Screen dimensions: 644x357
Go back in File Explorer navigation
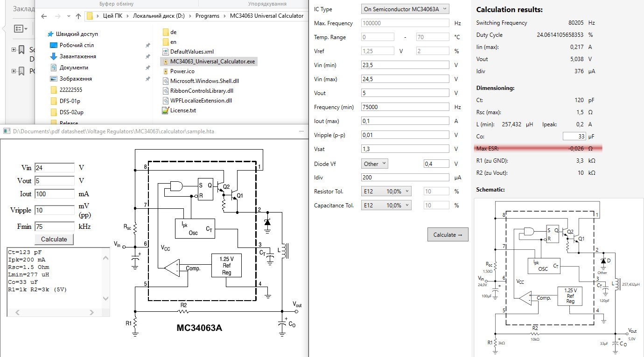(x=44, y=16)
